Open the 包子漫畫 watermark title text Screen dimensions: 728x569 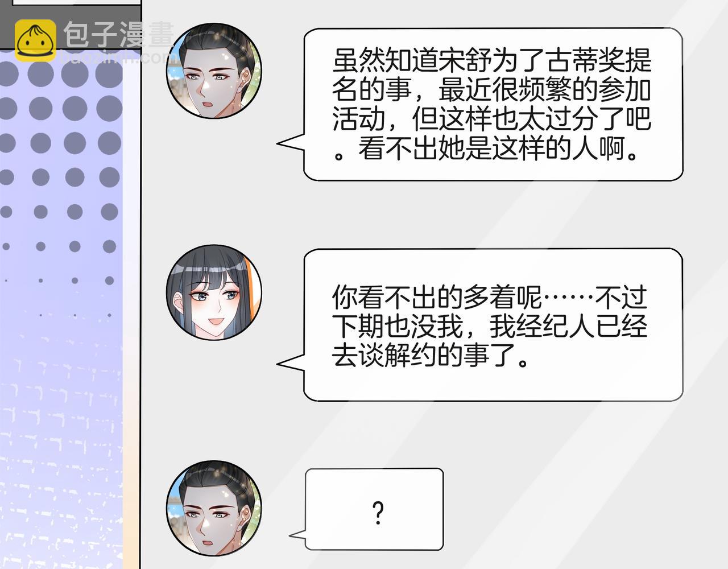coord(118,35)
